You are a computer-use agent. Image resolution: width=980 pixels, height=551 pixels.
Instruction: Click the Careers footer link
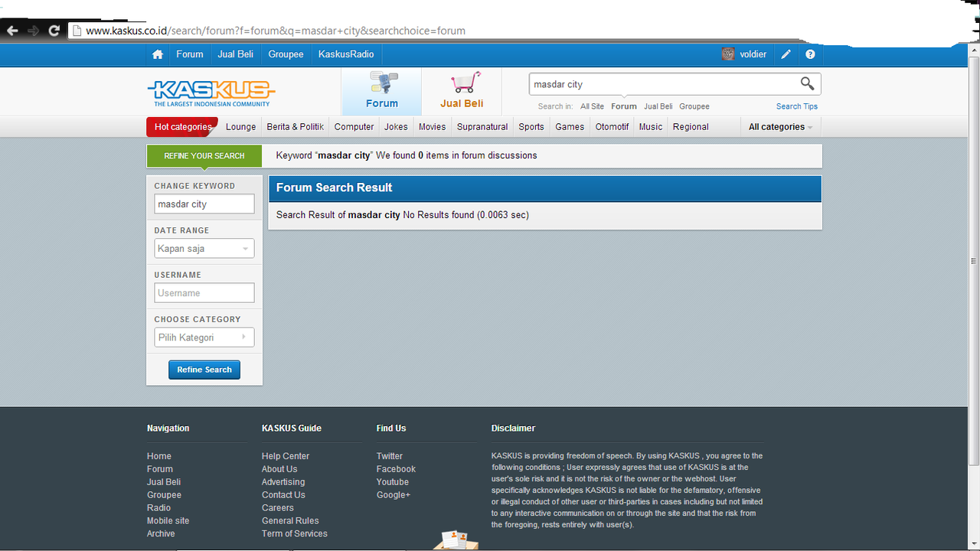(278, 507)
